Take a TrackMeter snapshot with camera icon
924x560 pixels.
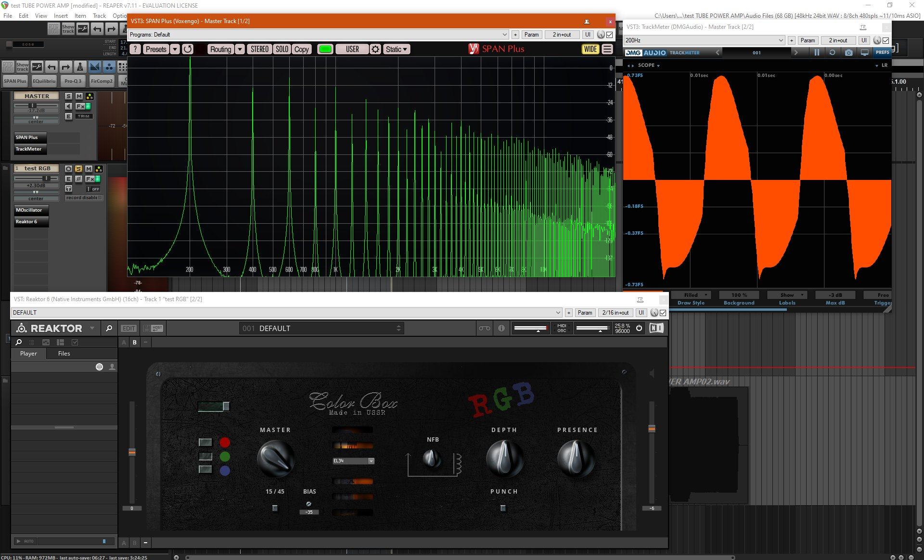848,52
